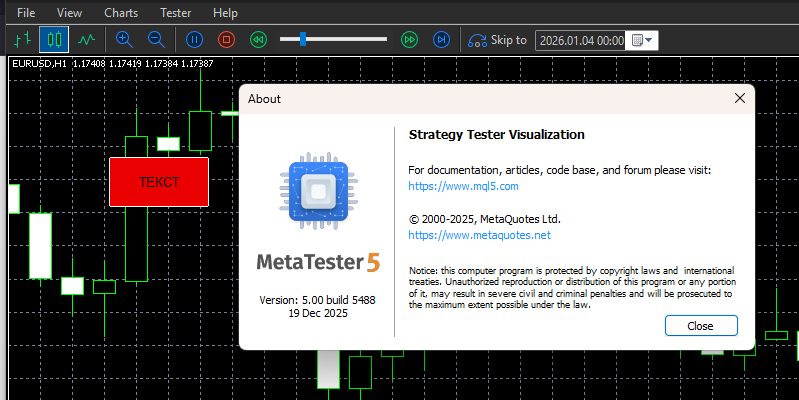Image resolution: width=799 pixels, height=400 pixels.
Task: Click the Skip to date field
Action: [581, 41]
